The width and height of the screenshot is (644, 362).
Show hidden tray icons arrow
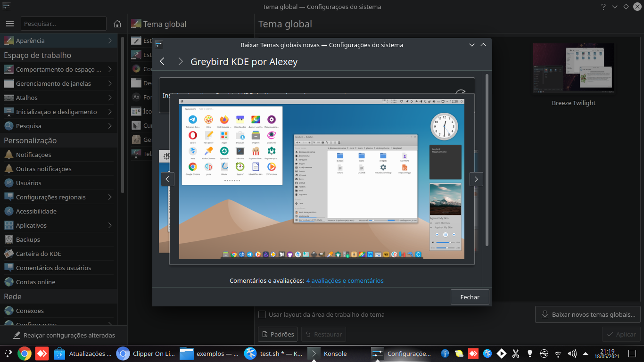pos(586,354)
